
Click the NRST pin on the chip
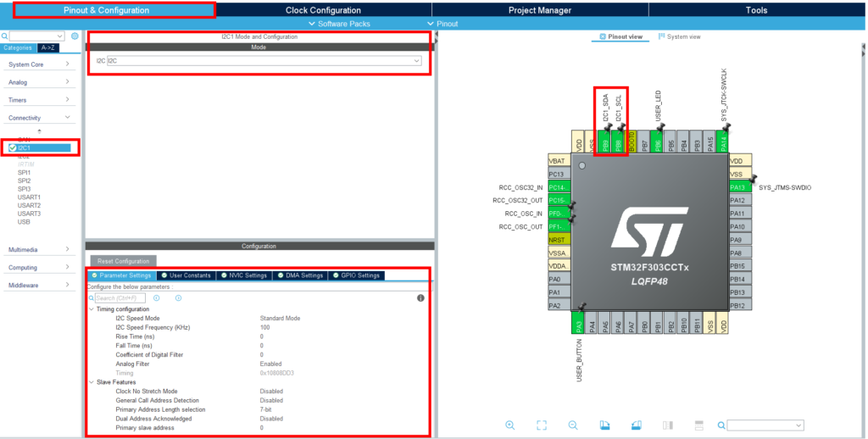tap(559, 240)
